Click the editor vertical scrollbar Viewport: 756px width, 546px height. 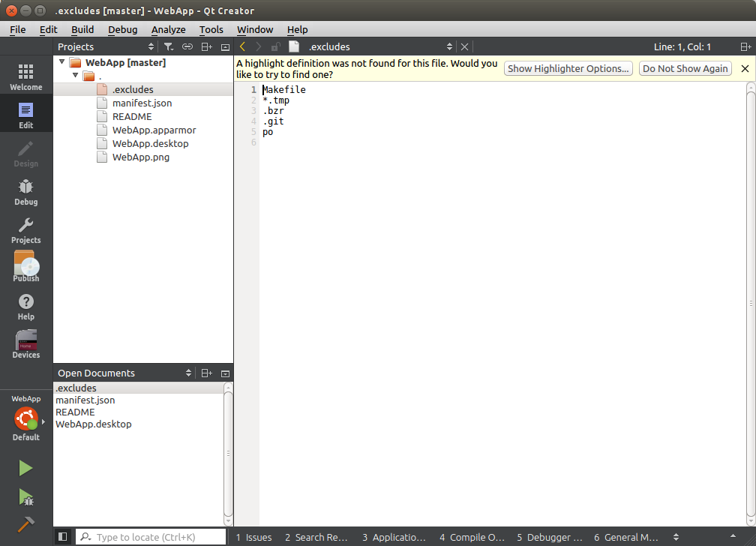tap(751, 304)
